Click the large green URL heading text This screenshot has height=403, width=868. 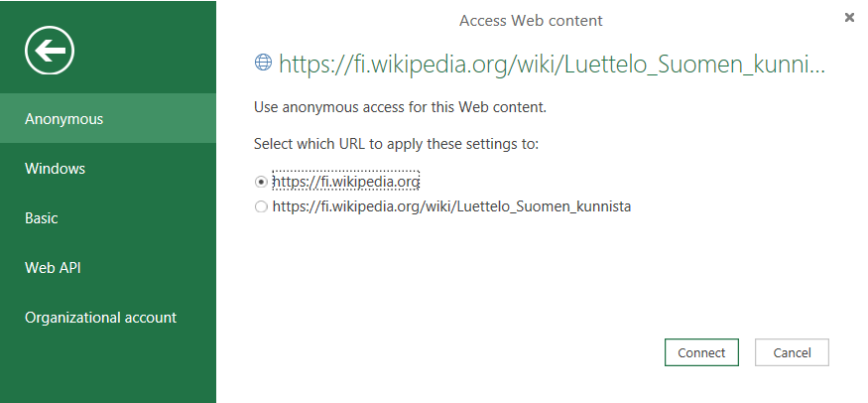point(552,65)
